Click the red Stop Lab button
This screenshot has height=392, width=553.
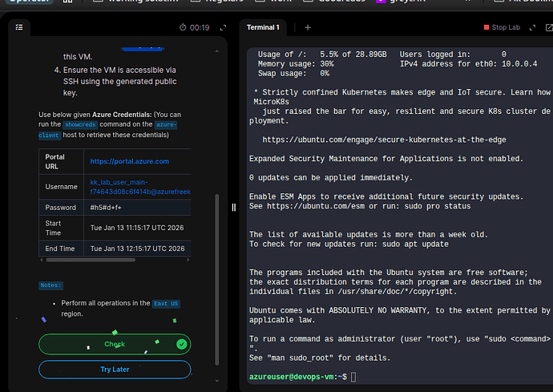501,27
